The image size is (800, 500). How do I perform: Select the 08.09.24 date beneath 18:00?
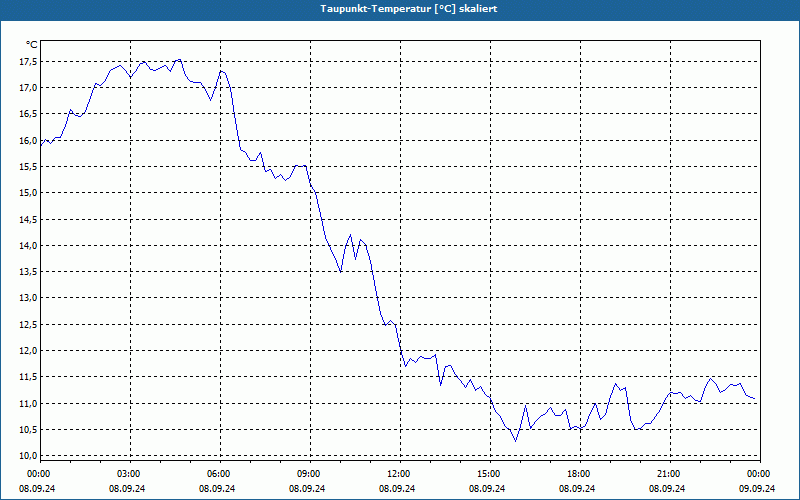coord(577,488)
